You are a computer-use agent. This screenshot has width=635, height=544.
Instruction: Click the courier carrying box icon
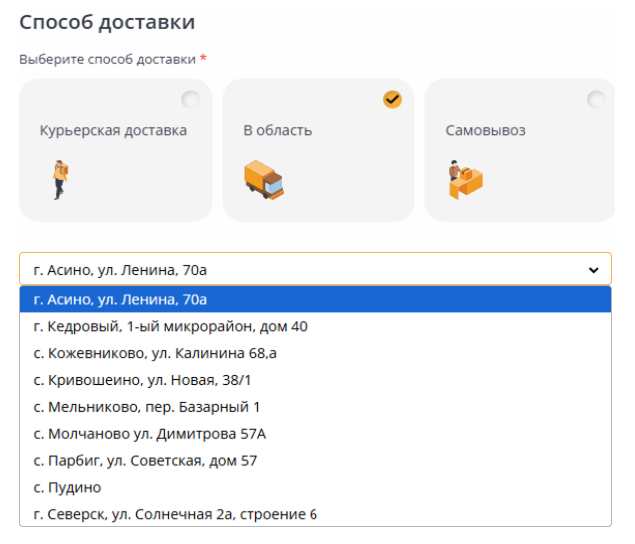(60, 180)
